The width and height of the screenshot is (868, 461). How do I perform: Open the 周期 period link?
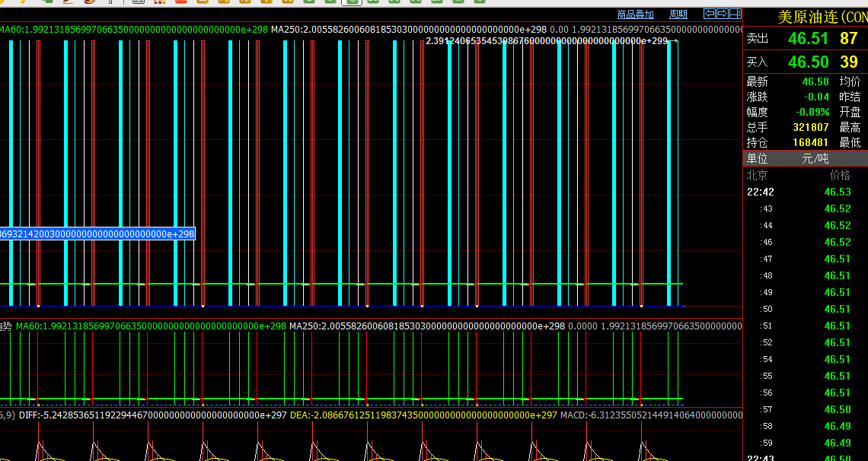(x=678, y=14)
